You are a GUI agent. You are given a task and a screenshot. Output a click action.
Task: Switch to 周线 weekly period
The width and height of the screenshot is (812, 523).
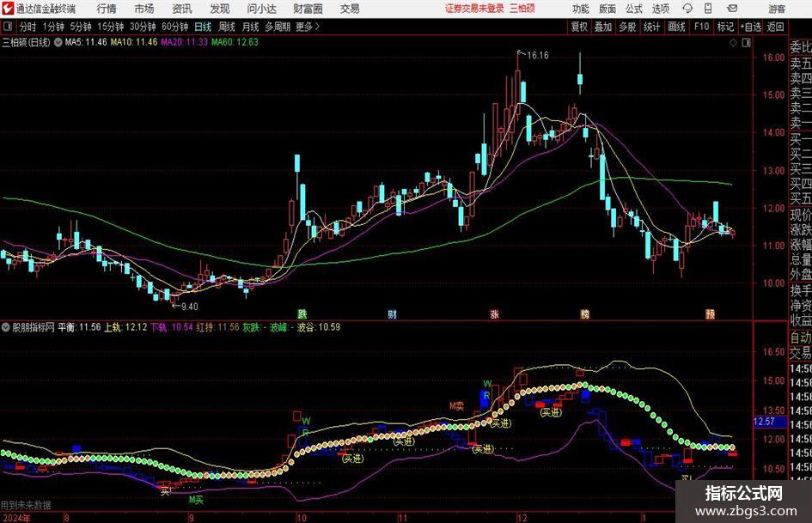click(226, 27)
